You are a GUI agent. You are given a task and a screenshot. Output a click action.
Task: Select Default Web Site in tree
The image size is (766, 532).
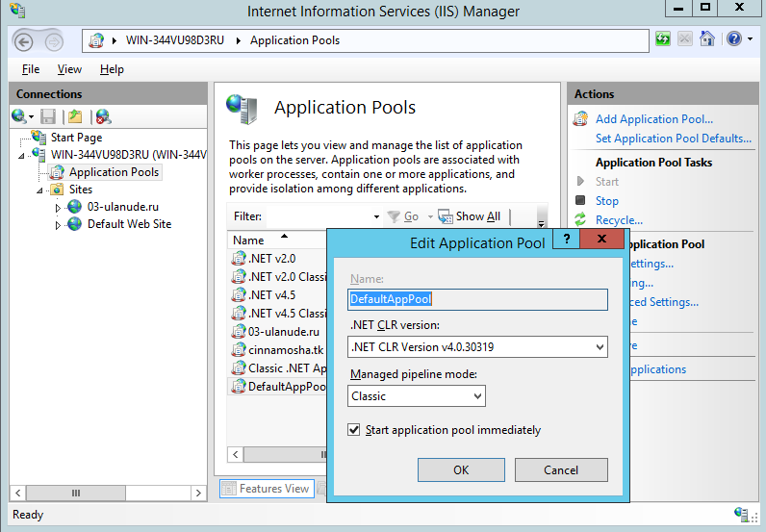(130, 224)
